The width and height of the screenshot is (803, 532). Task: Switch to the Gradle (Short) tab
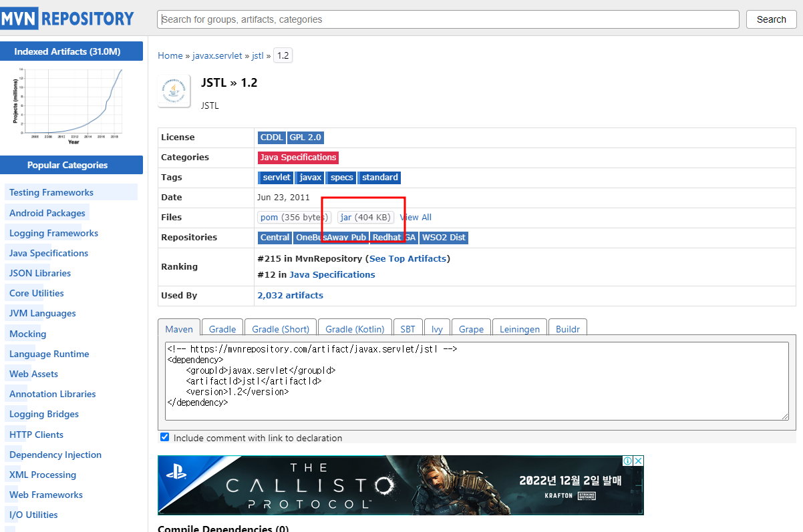coord(281,328)
